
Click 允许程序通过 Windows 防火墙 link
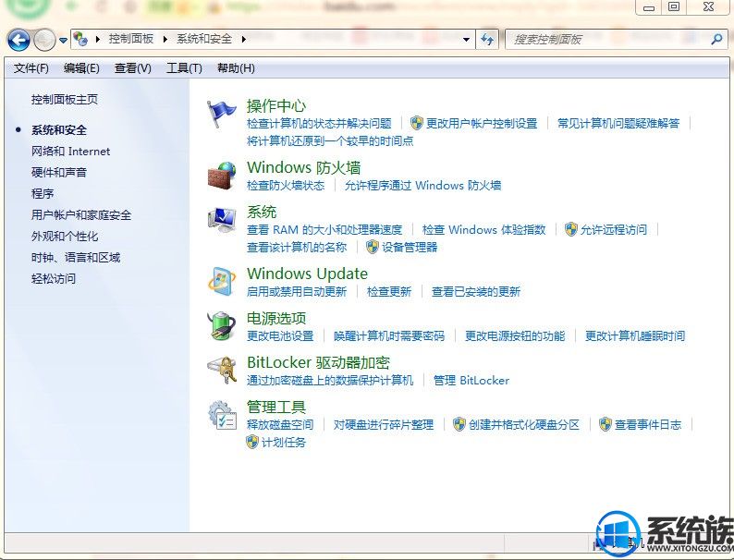(422, 185)
